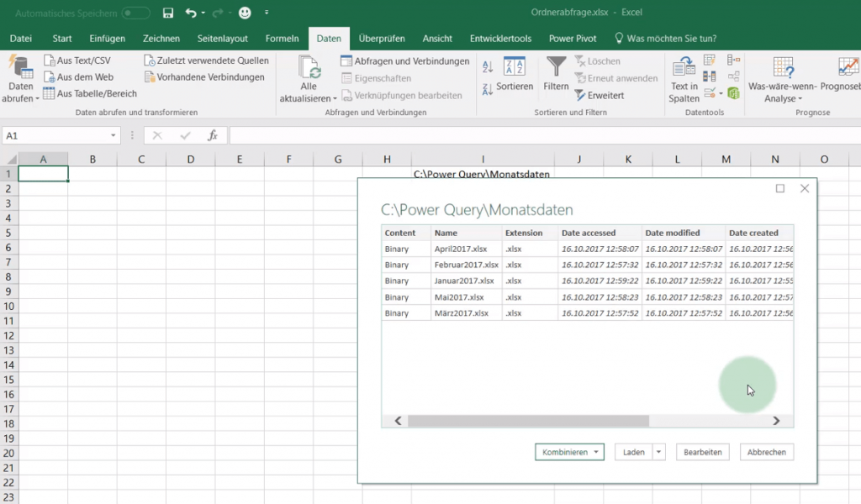
Task: Click the Laden button
Action: [x=634, y=452]
